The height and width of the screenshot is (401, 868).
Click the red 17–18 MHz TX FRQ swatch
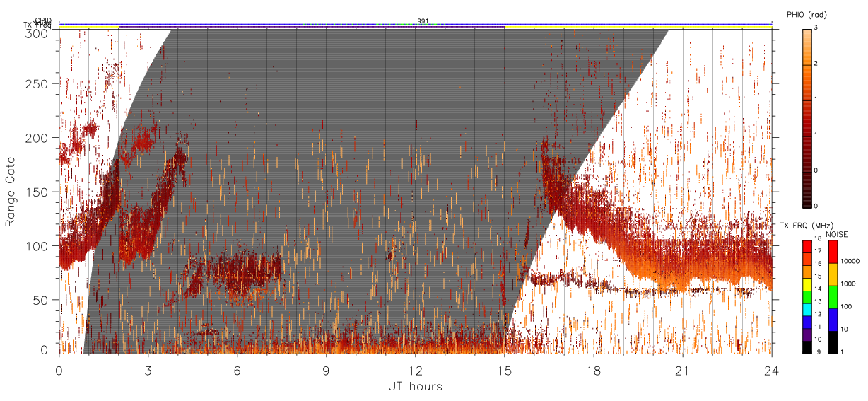[x=807, y=247]
